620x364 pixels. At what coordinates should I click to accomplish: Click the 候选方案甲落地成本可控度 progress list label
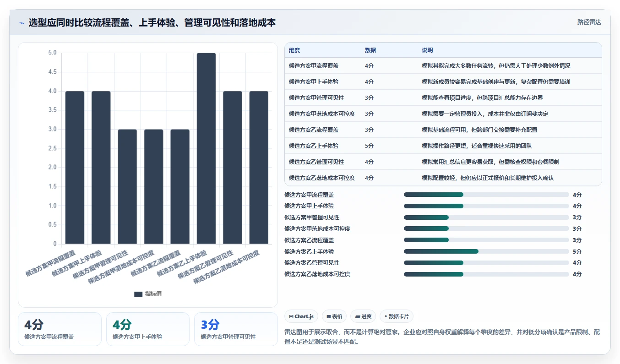(317, 229)
